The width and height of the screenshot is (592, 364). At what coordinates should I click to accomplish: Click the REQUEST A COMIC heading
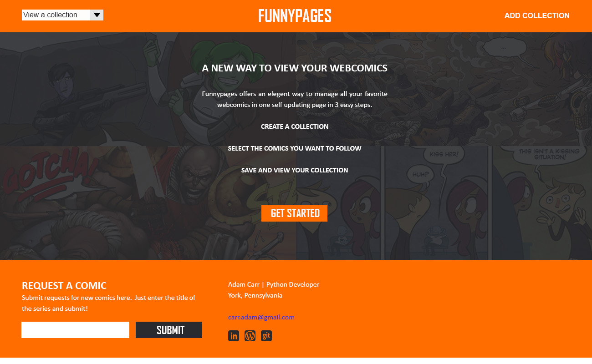[x=64, y=286]
